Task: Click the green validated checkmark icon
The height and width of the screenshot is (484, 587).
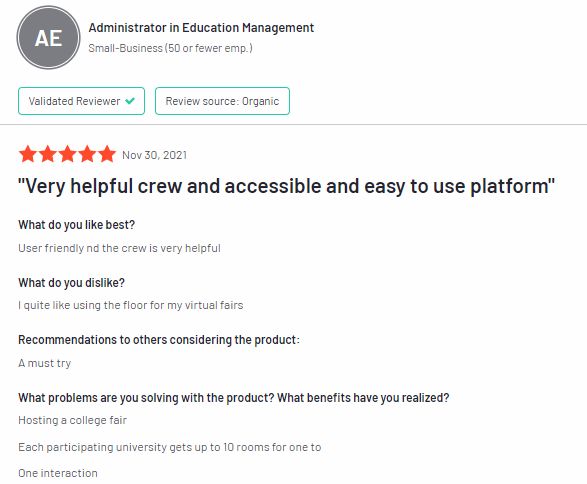Action: click(x=130, y=101)
